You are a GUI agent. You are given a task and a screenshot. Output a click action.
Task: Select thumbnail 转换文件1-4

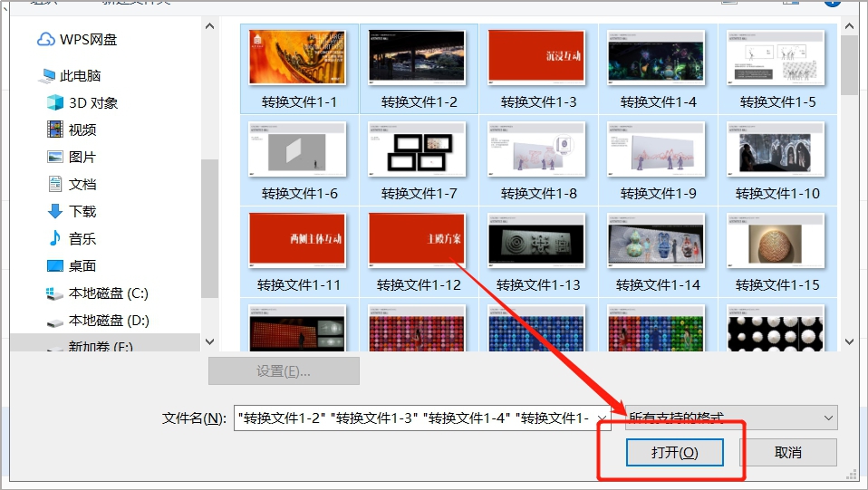coord(658,69)
